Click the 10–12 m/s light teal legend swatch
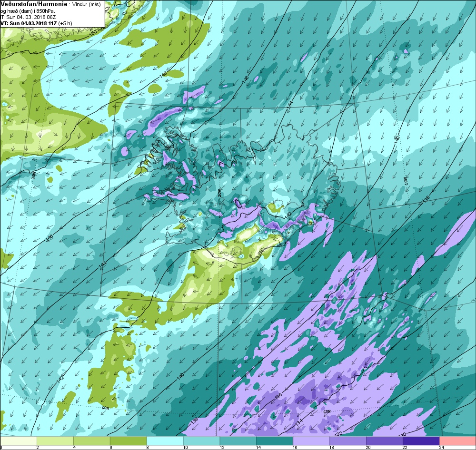 click(201, 441)
